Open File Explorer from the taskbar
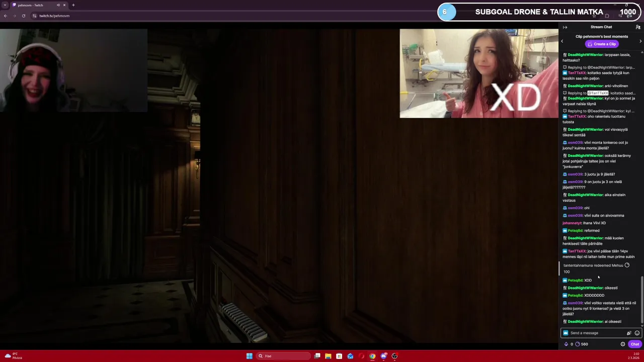This screenshot has width=644, height=362. click(x=328, y=356)
